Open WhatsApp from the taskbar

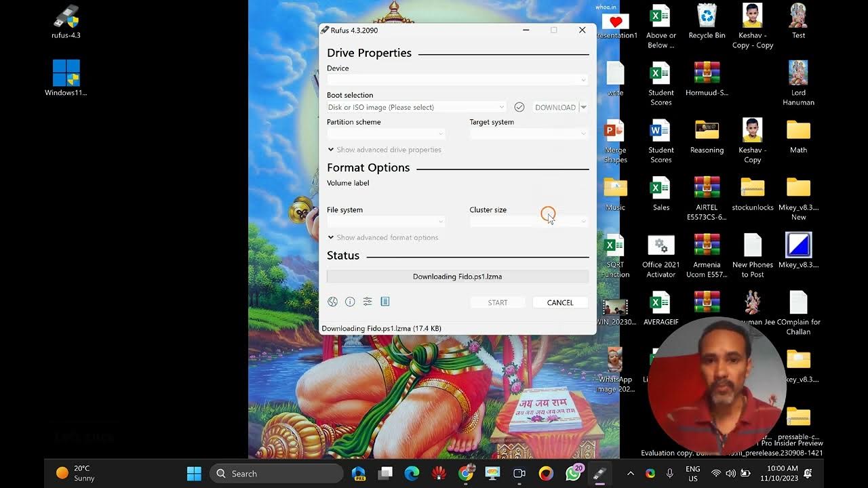click(573, 474)
